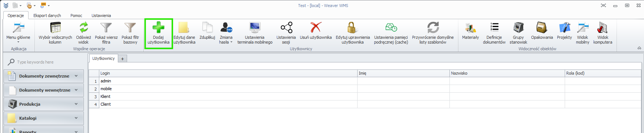The image size is (644, 133).
Task: Open Materiały visibility option
Action: 471,30
